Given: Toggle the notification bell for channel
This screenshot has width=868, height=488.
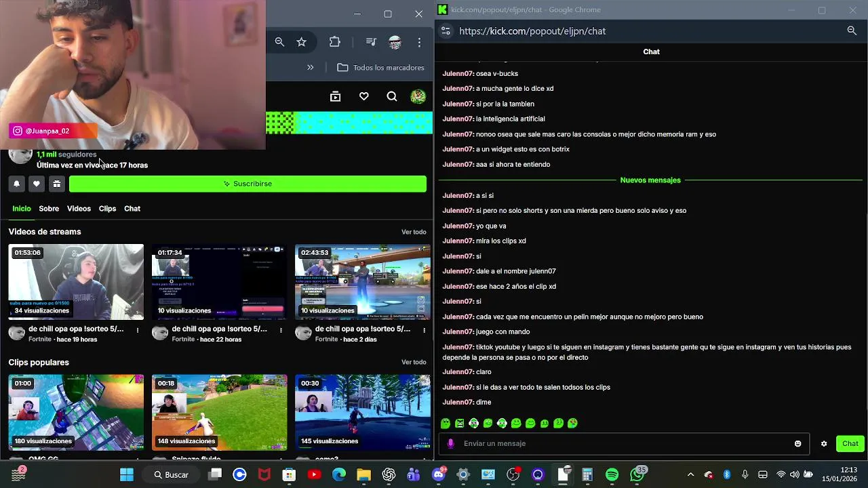Looking at the screenshot, I should [17, 184].
